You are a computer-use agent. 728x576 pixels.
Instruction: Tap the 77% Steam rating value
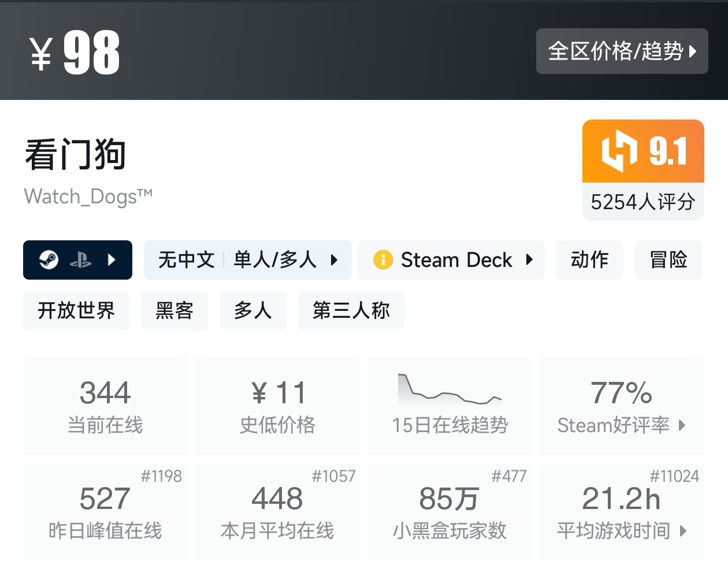622,393
